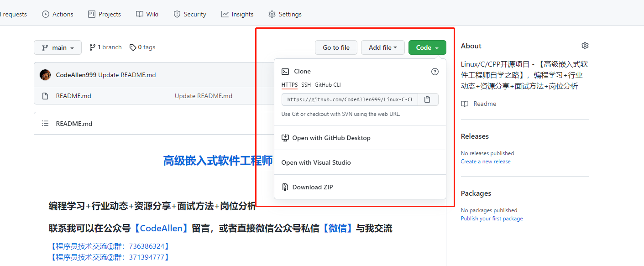The height and width of the screenshot is (266, 644).
Task: Follow the Create a new release link
Action: (486, 162)
